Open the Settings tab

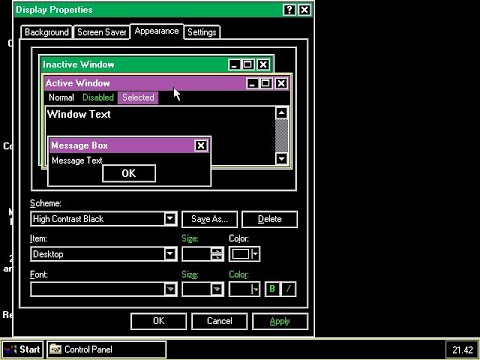click(x=202, y=32)
